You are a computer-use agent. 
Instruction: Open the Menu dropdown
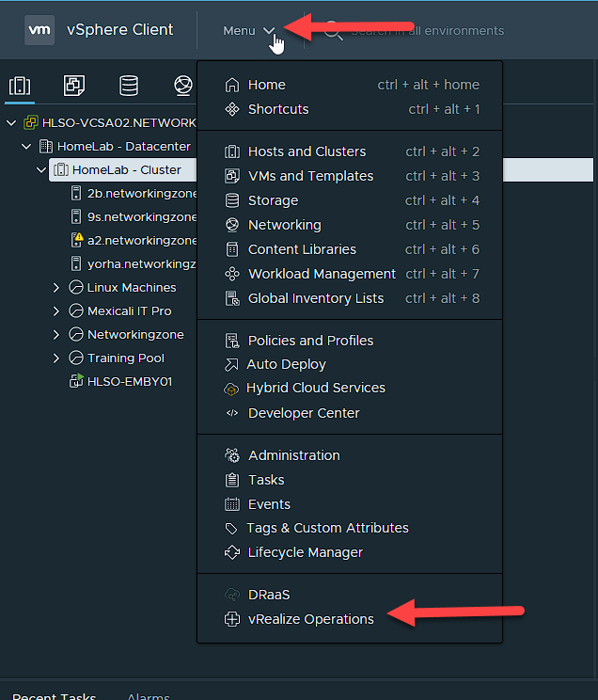248,30
